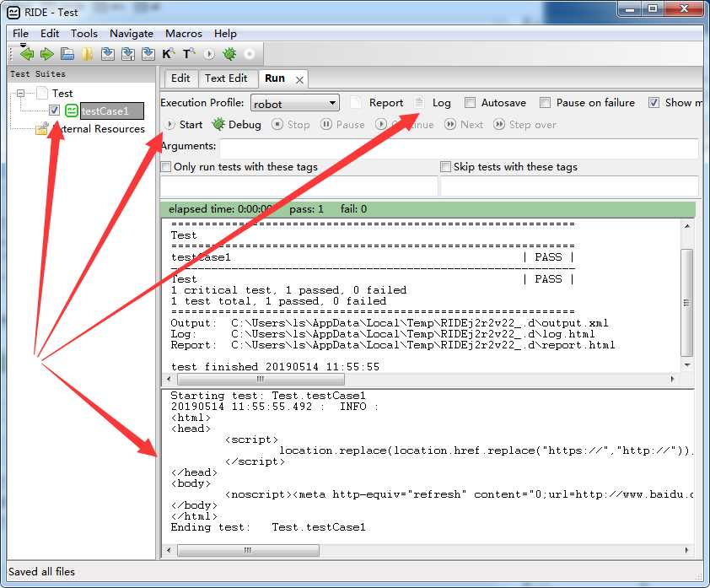Open Search Keywords with the K icon
The width and height of the screenshot is (710, 588).
[168, 54]
